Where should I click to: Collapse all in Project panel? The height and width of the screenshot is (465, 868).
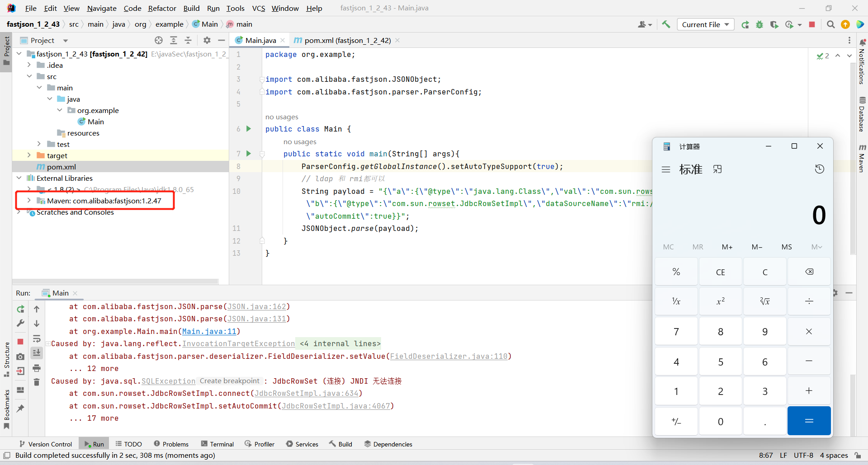(x=188, y=40)
